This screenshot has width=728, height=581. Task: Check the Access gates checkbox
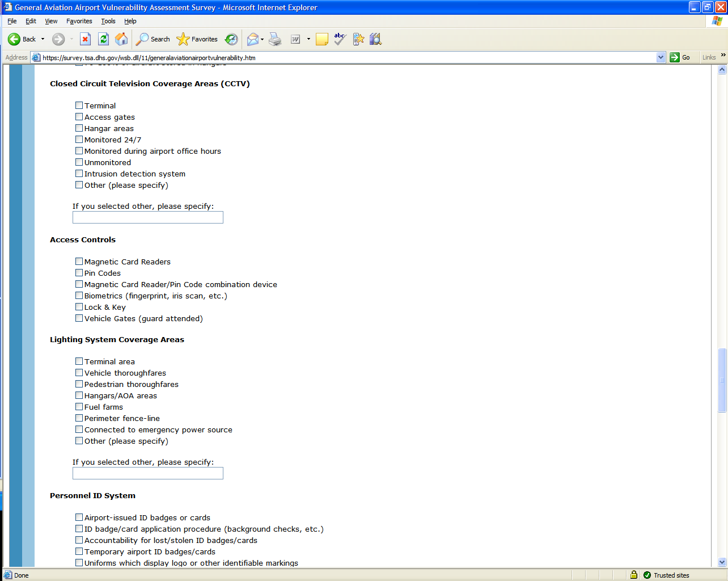[79, 117]
